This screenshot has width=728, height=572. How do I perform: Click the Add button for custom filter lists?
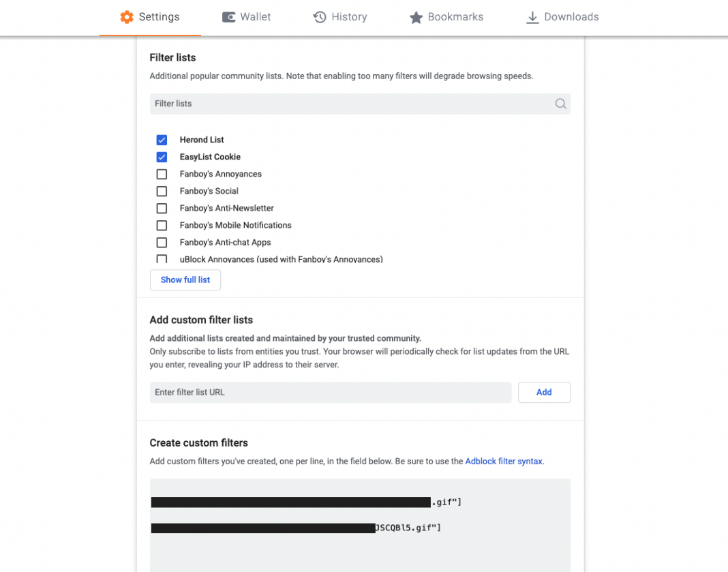pyautogui.click(x=544, y=392)
